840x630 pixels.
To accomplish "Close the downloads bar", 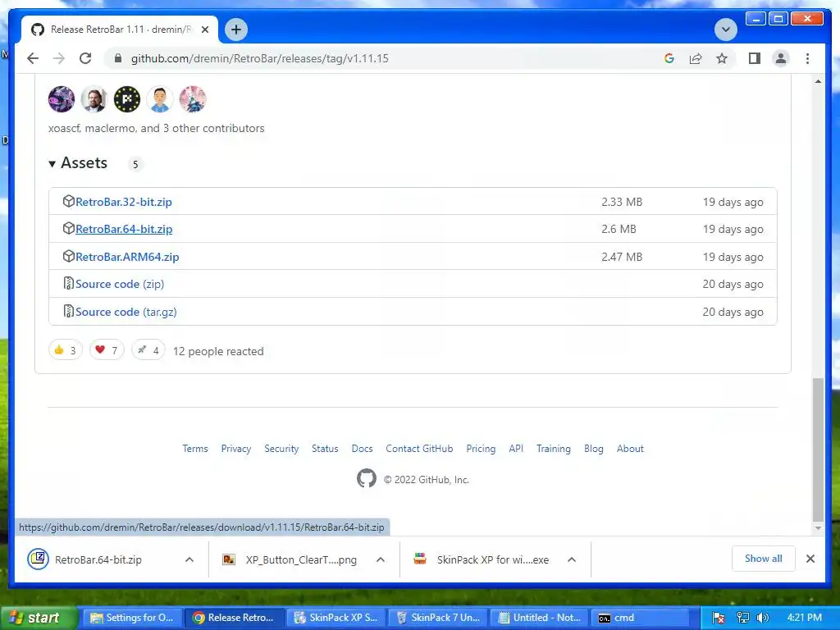I will pyautogui.click(x=810, y=559).
